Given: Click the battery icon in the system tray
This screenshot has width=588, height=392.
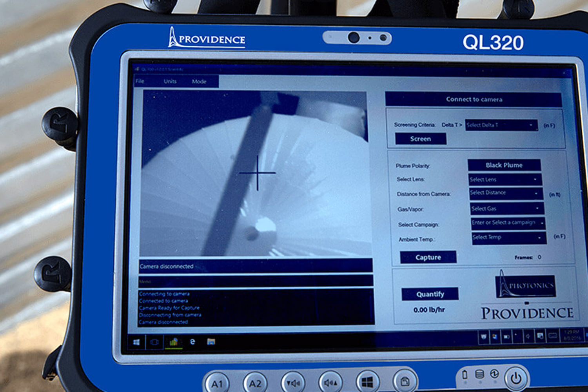Looking at the screenshot, I should (506, 336).
